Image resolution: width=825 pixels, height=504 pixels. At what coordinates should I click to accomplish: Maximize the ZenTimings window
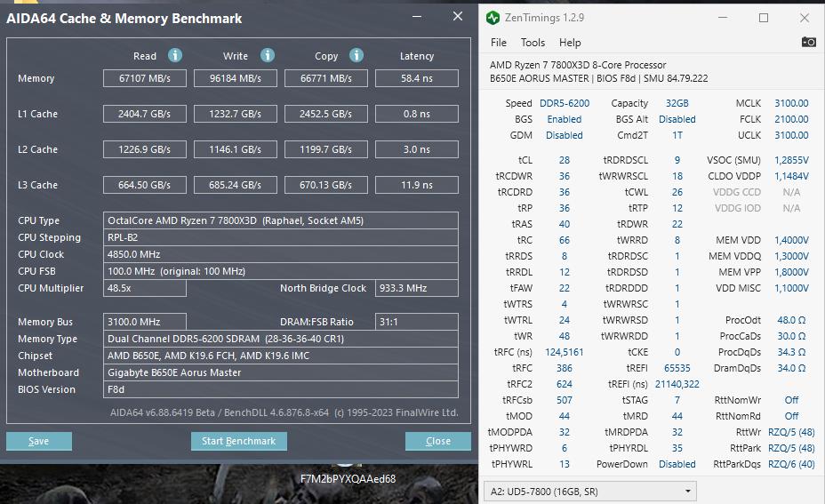tap(764, 18)
